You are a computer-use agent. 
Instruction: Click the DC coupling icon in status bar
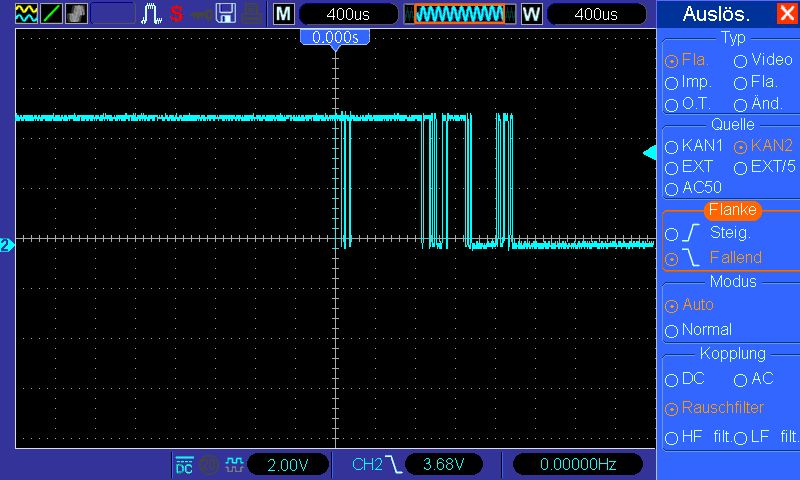(x=184, y=464)
